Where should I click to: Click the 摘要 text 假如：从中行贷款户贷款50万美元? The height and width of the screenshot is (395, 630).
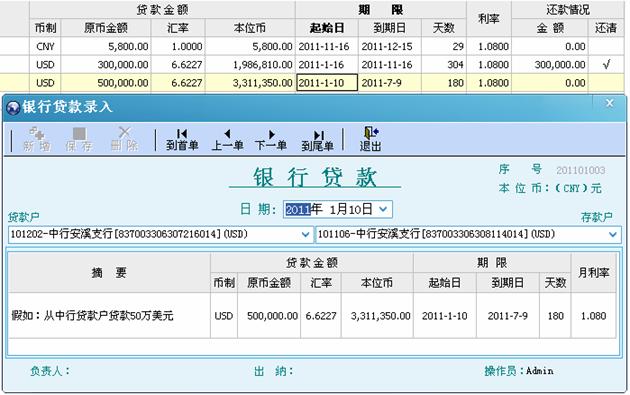[92, 316]
